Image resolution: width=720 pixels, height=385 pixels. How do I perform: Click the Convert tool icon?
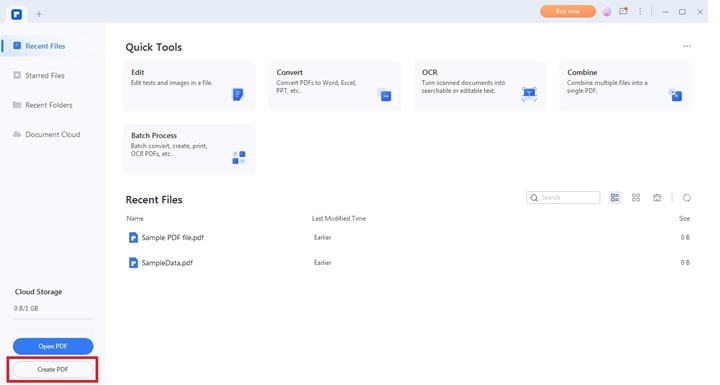384,95
